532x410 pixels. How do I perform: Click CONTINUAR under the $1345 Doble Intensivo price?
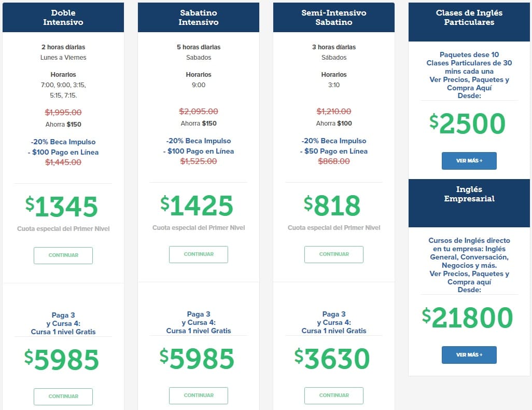tap(63, 255)
